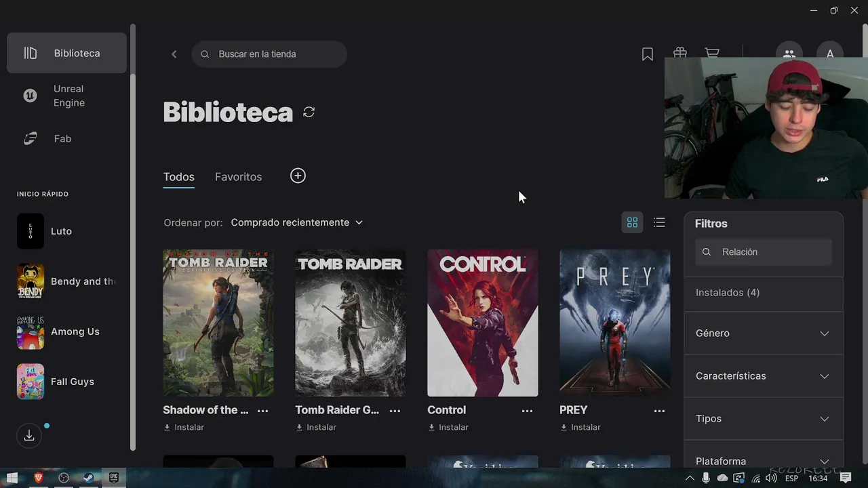Launch Fall Guys from quick launch
This screenshot has height=488, width=868.
point(66,382)
